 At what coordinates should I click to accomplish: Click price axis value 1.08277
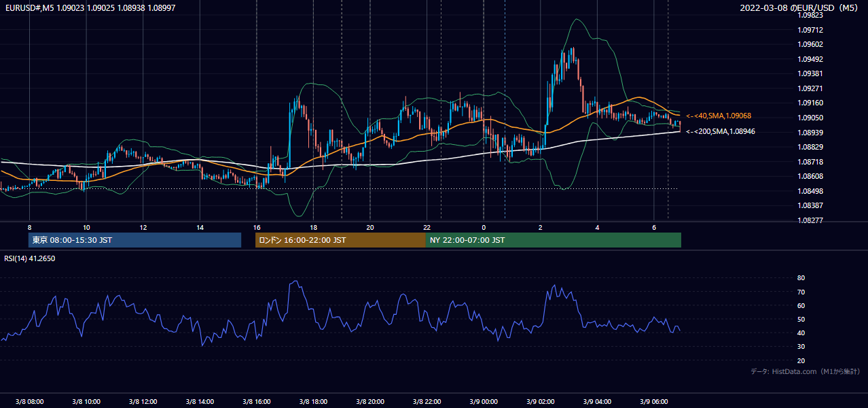coord(809,220)
